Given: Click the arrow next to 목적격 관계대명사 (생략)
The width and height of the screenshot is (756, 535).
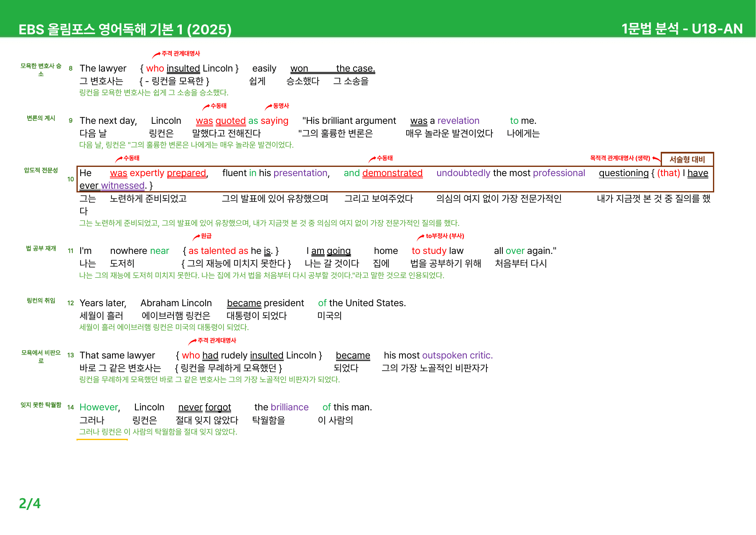Looking at the screenshot, I should coord(656,159).
